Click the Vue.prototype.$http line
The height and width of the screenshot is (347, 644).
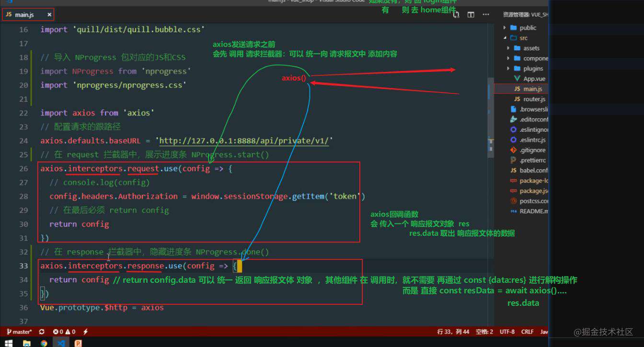pos(102,307)
